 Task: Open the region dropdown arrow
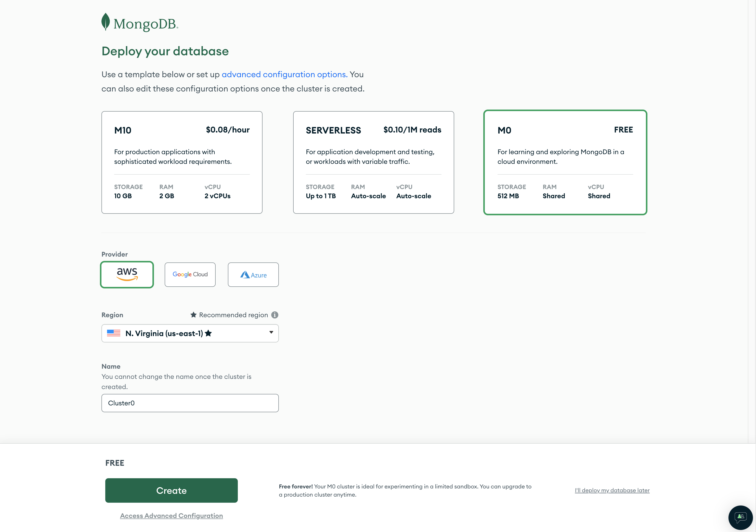(x=271, y=332)
